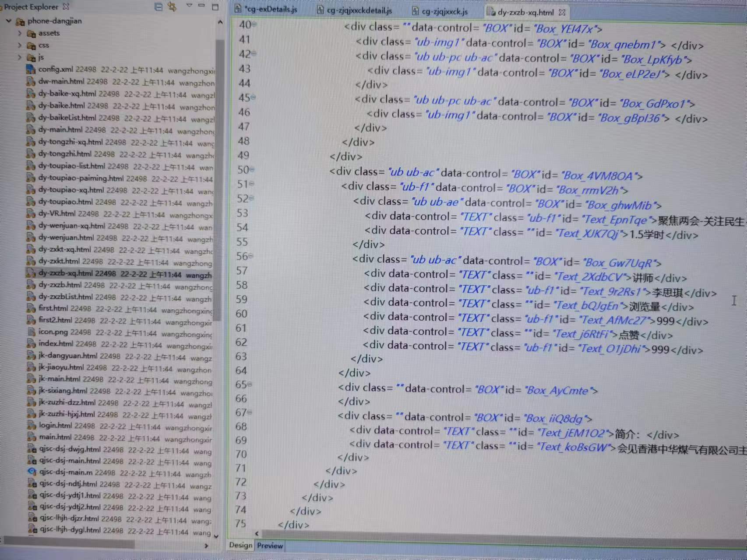Select dy-wenjuan-xq.html in the tree
This screenshot has height=560, width=747.
(x=118, y=226)
